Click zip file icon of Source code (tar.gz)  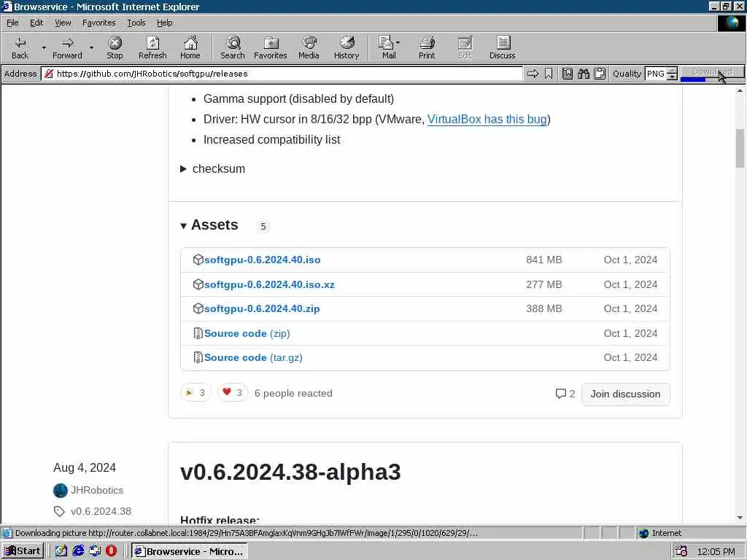coord(198,357)
